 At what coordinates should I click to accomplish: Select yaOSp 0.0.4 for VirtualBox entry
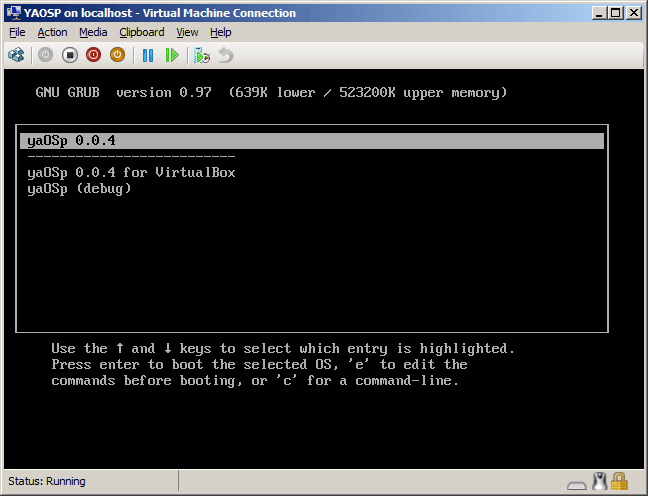click(131, 172)
